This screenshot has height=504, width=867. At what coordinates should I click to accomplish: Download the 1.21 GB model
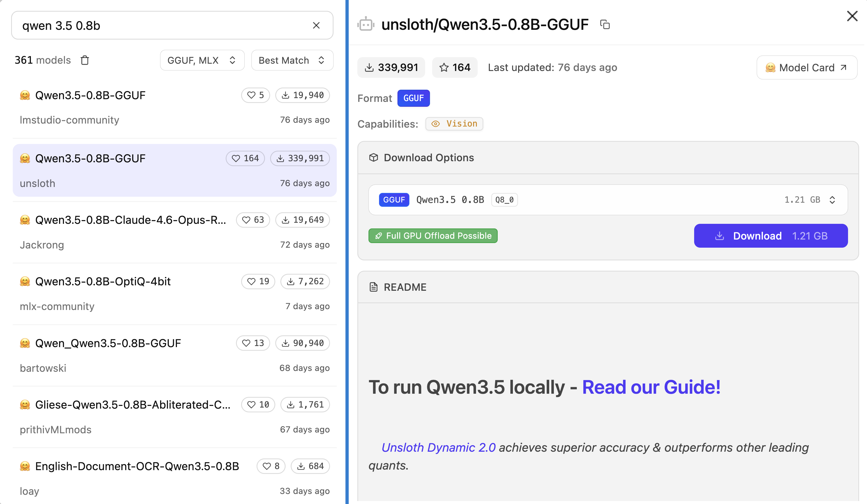pos(771,236)
